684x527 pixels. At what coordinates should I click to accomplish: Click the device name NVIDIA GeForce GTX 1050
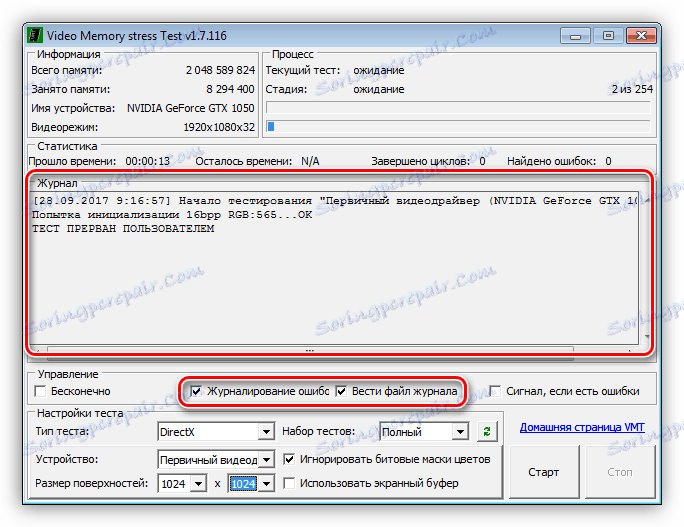[x=191, y=108]
